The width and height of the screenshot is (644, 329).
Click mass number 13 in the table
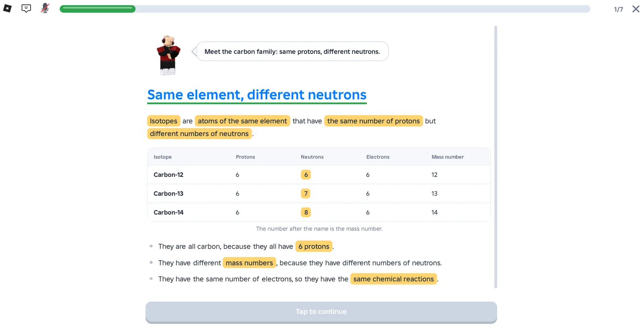[x=434, y=193]
